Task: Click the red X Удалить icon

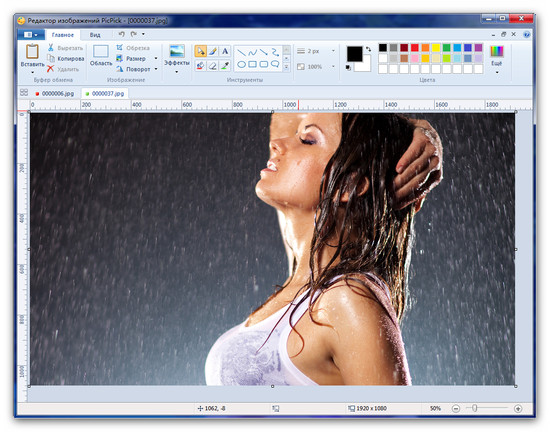Action: point(51,69)
